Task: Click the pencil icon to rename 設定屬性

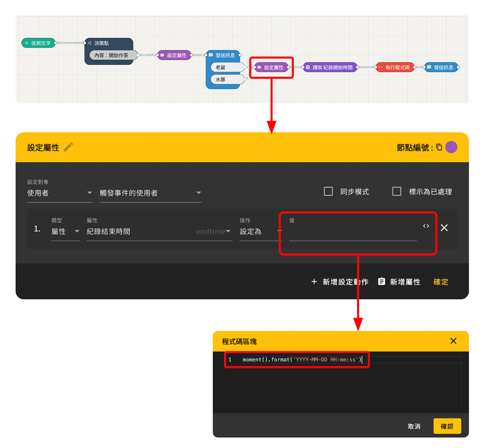Action: (x=68, y=147)
